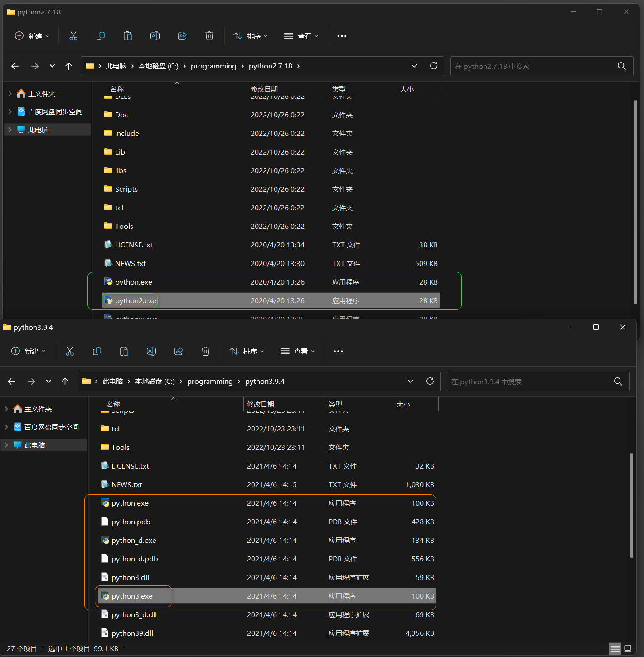Switch to large thumbnails view in status bar

click(x=628, y=649)
